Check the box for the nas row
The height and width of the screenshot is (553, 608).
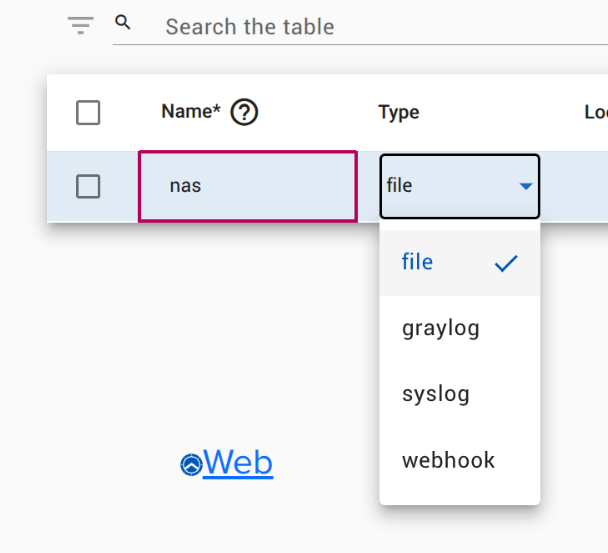(88, 186)
